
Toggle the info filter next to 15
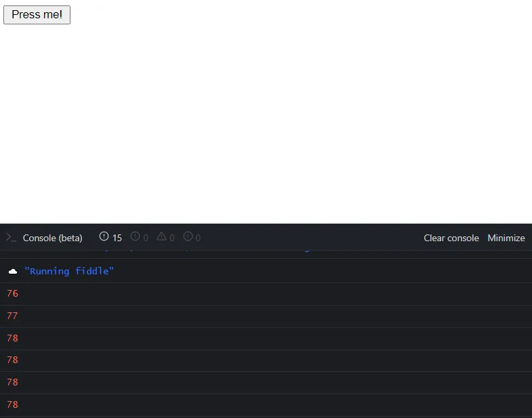(x=140, y=237)
